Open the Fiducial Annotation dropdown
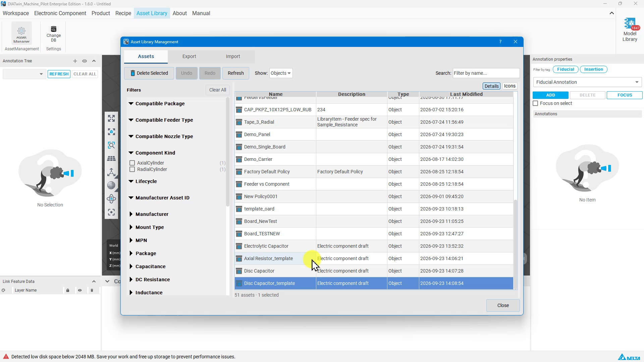 (587, 82)
